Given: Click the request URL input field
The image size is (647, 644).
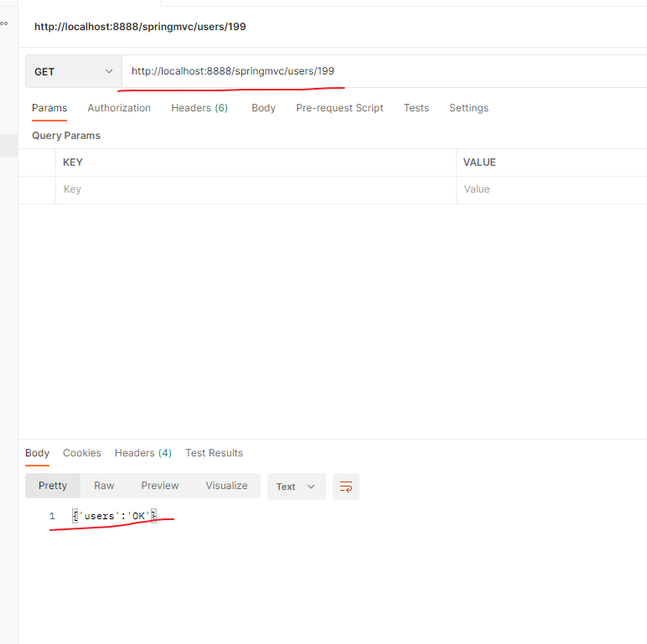Looking at the screenshot, I should (377, 71).
